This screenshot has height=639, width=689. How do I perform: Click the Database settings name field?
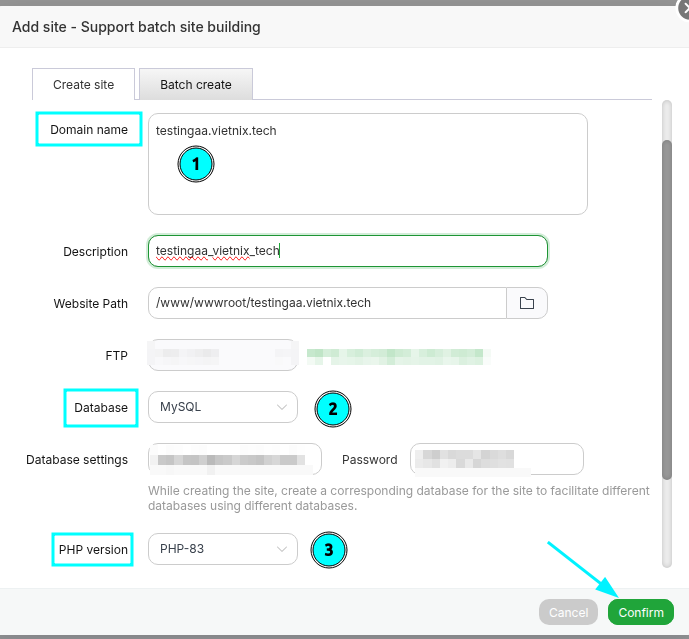pyautogui.click(x=234, y=459)
